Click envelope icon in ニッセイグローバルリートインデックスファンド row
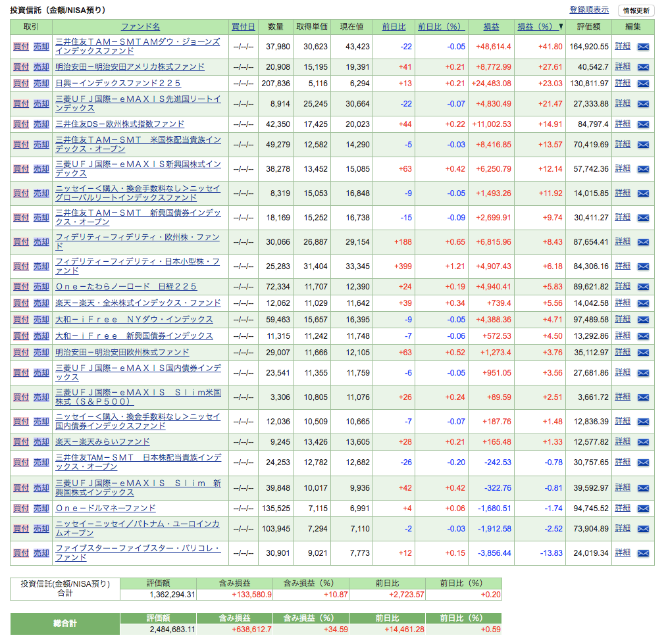The height and width of the screenshot is (644, 668). [643, 193]
